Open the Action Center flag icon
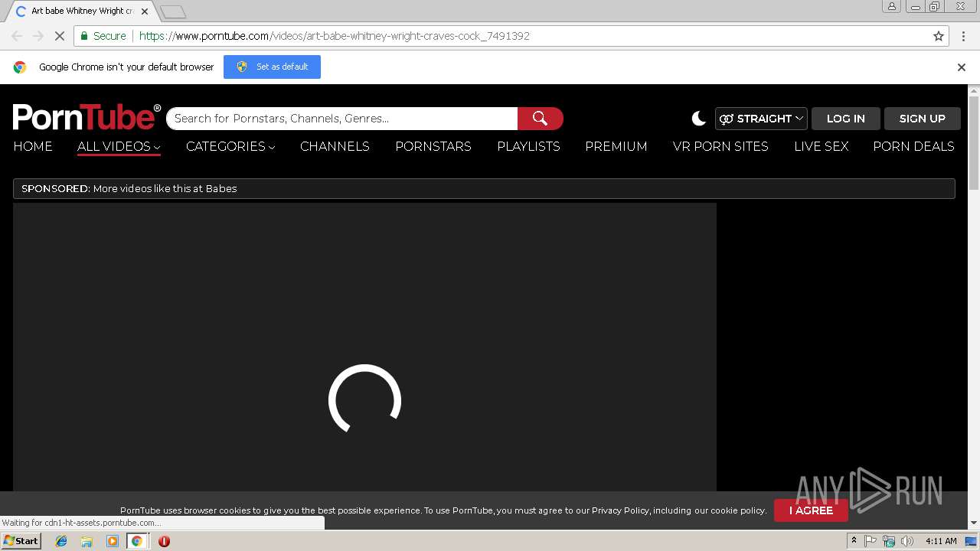980x551 pixels. point(871,541)
